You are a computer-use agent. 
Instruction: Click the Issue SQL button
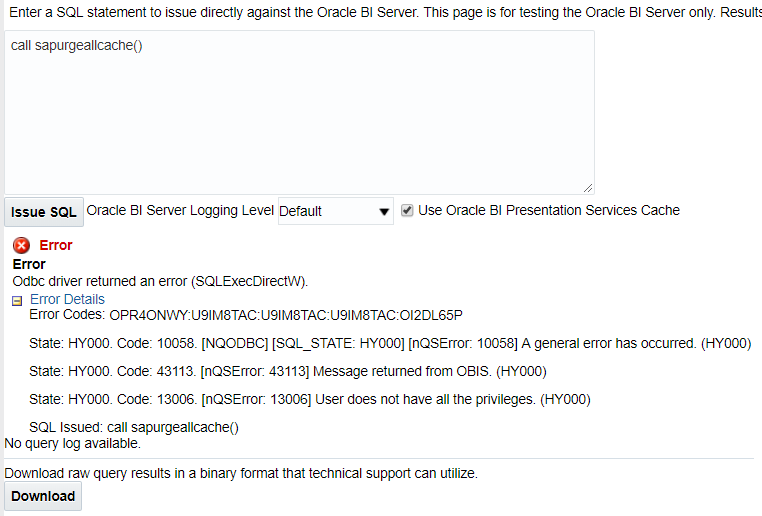click(44, 212)
